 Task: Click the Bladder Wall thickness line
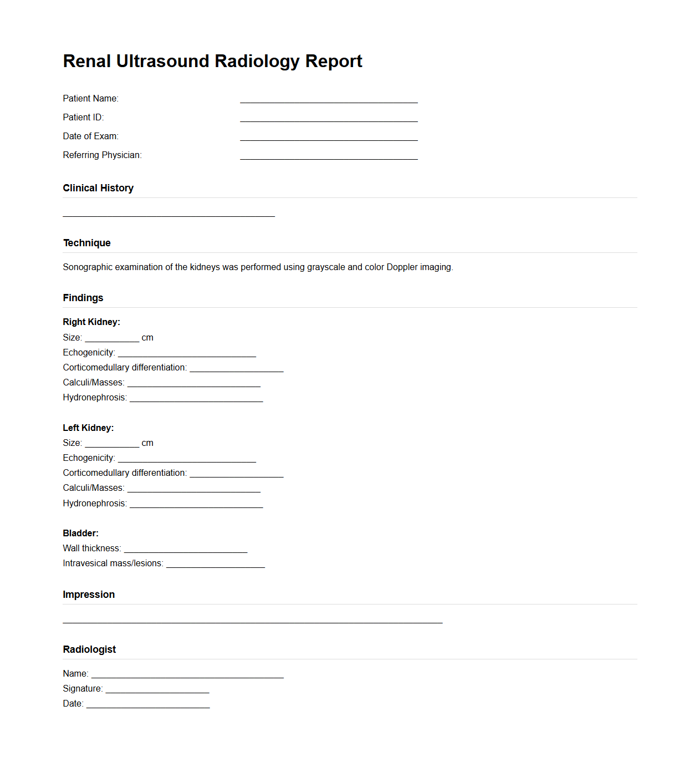point(185,549)
